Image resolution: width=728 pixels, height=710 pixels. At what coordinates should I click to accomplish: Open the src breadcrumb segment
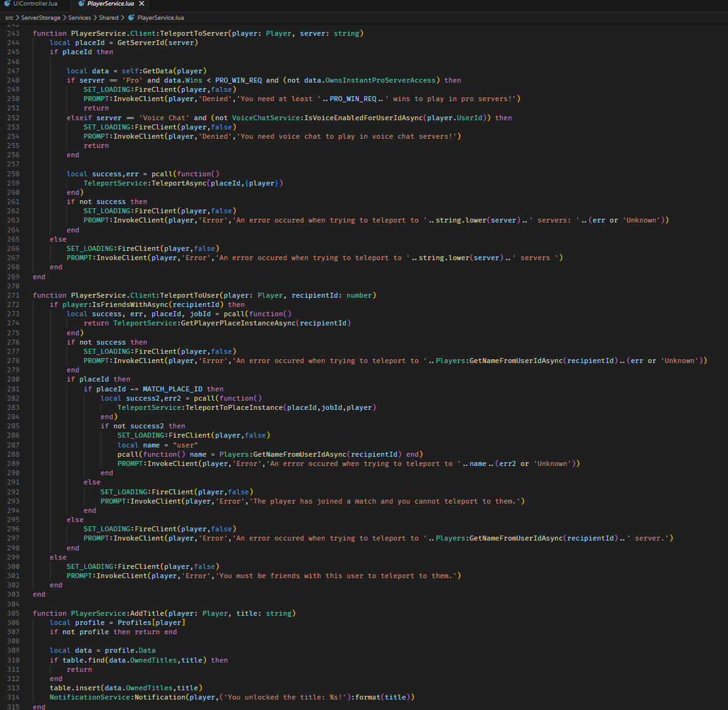pos(9,18)
